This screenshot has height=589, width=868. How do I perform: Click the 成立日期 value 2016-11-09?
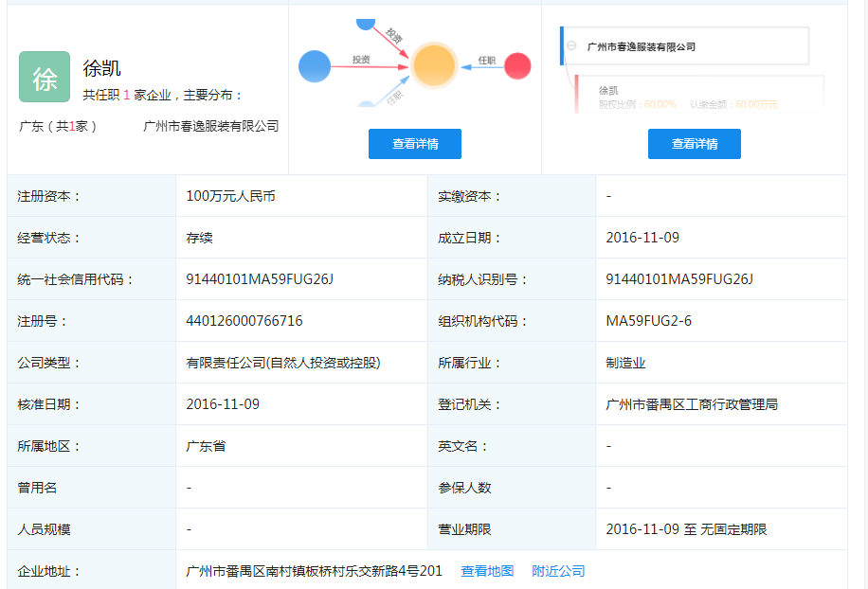click(642, 238)
